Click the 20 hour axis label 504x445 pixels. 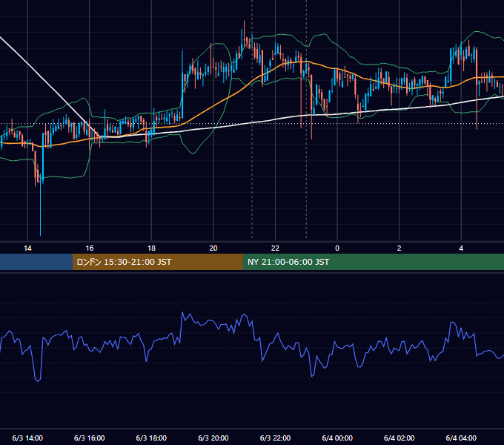click(213, 248)
